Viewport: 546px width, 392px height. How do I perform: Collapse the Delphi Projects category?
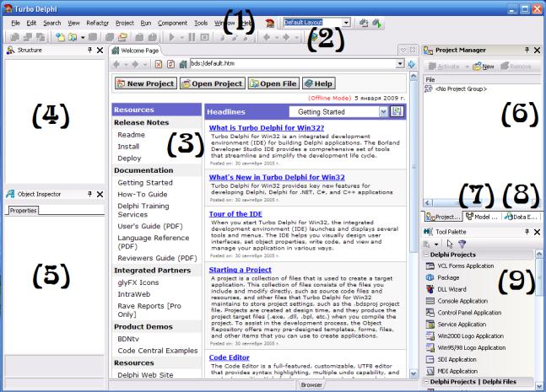point(426,255)
